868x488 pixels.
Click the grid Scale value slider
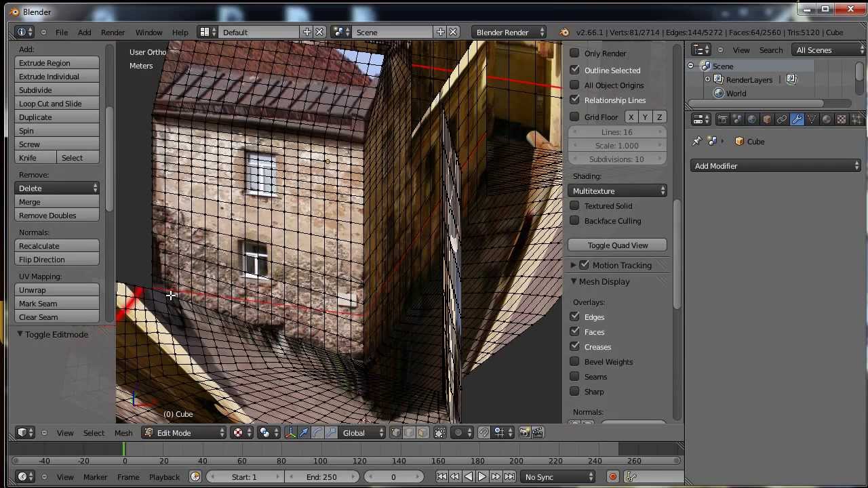(x=616, y=146)
